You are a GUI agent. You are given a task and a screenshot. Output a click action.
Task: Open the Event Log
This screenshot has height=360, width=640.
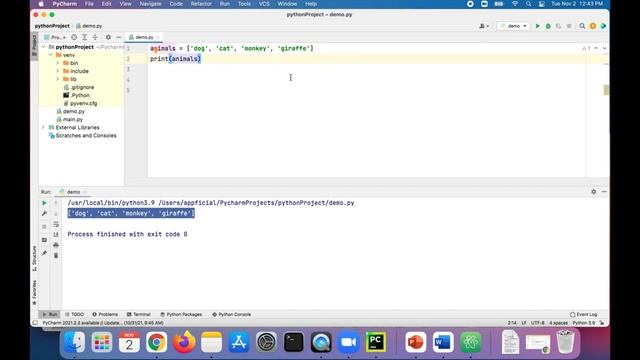(584, 315)
